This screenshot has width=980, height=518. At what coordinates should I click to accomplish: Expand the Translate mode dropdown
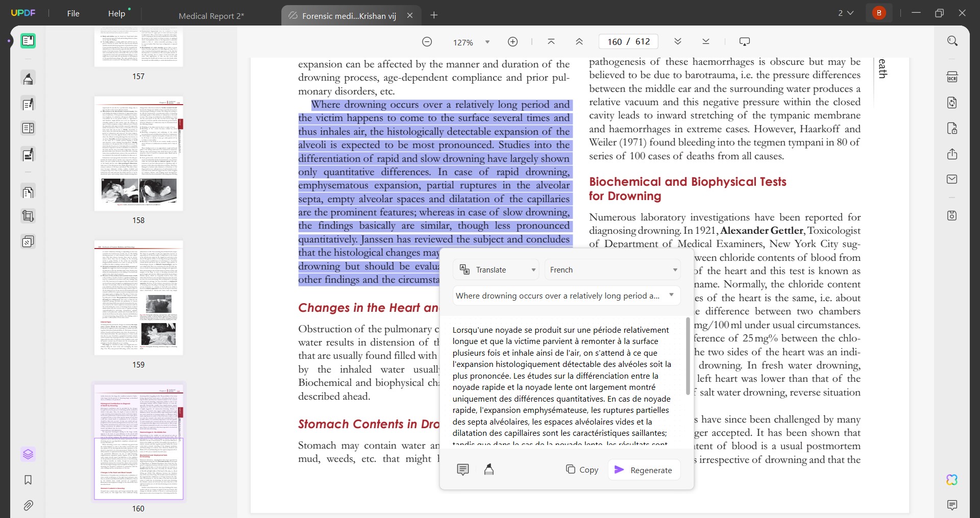tap(496, 269)
